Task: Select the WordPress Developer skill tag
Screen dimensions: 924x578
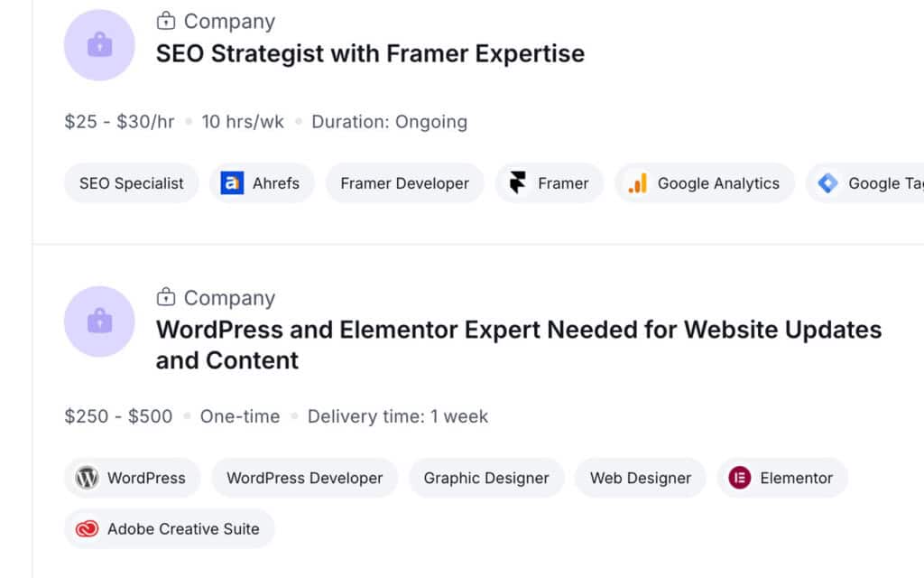Action: click(304, 478)
